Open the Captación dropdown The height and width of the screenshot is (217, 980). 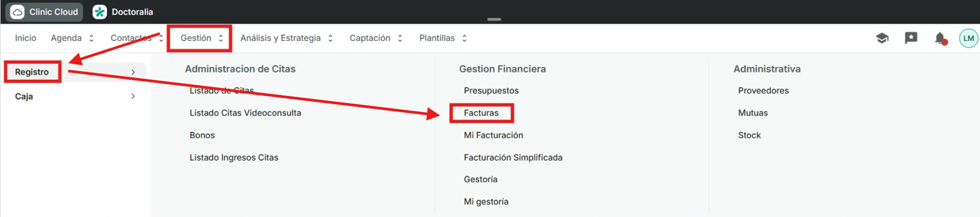click(x=376, y=38)
